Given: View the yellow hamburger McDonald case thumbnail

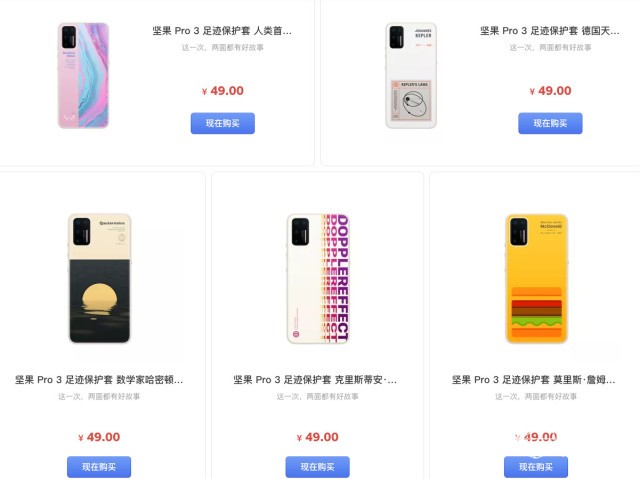Looking at the screenshot, I should [x=536, y=278].
